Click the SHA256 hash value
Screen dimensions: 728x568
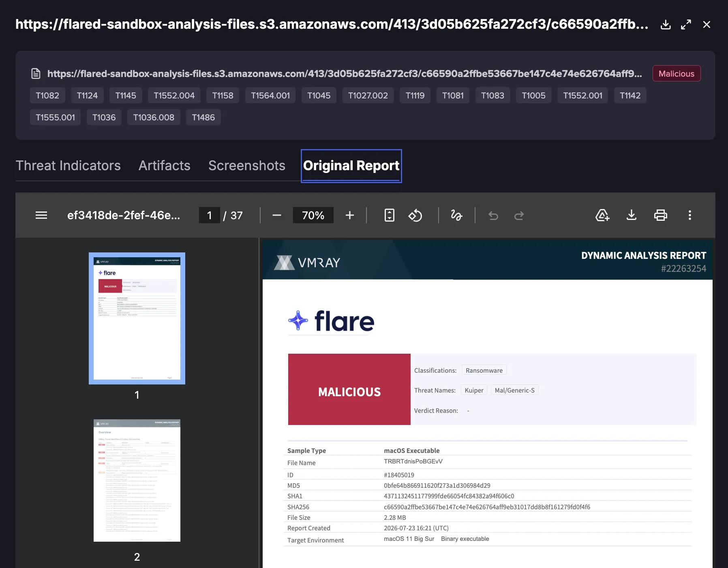(487, 507)
